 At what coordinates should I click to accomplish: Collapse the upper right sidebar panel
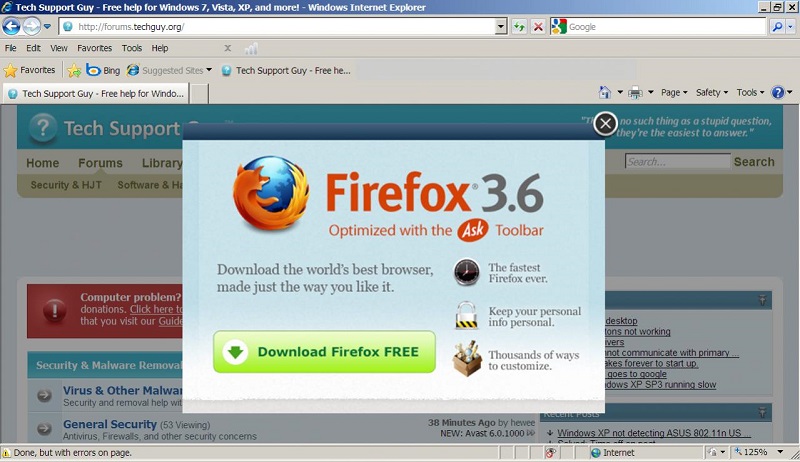(x=762, y=300)
